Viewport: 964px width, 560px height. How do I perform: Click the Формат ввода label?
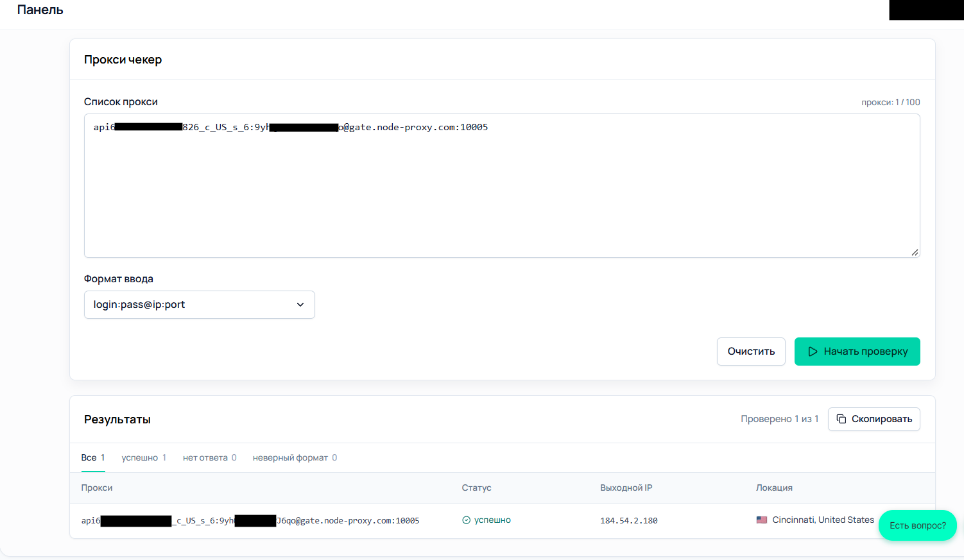pyautogui.click(x=119, y=279)
